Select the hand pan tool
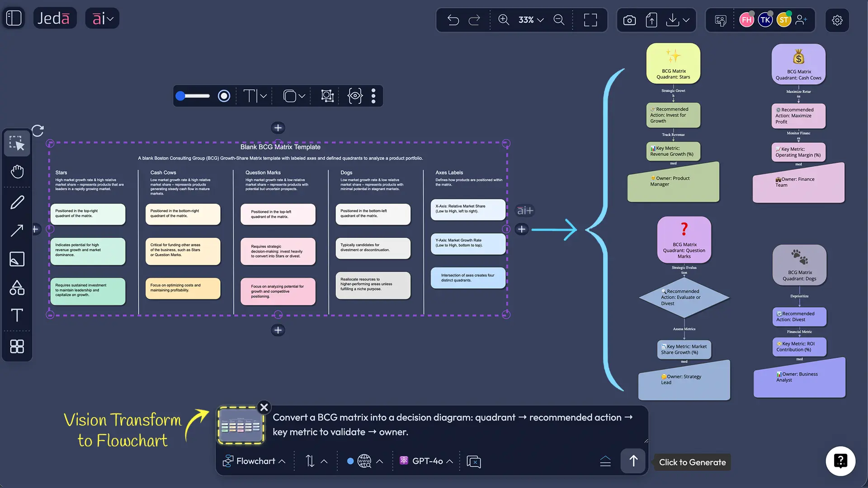 click(17, 171)
